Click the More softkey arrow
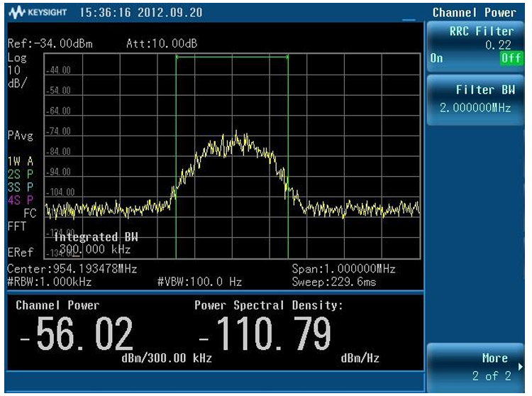The width and height of the screenshot is (532, 396). point(521,367)
